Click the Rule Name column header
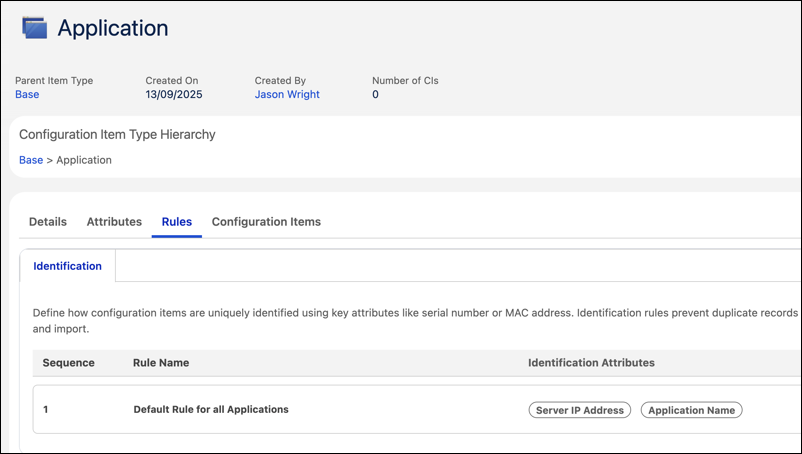802x454 pixels. (161, 363)
